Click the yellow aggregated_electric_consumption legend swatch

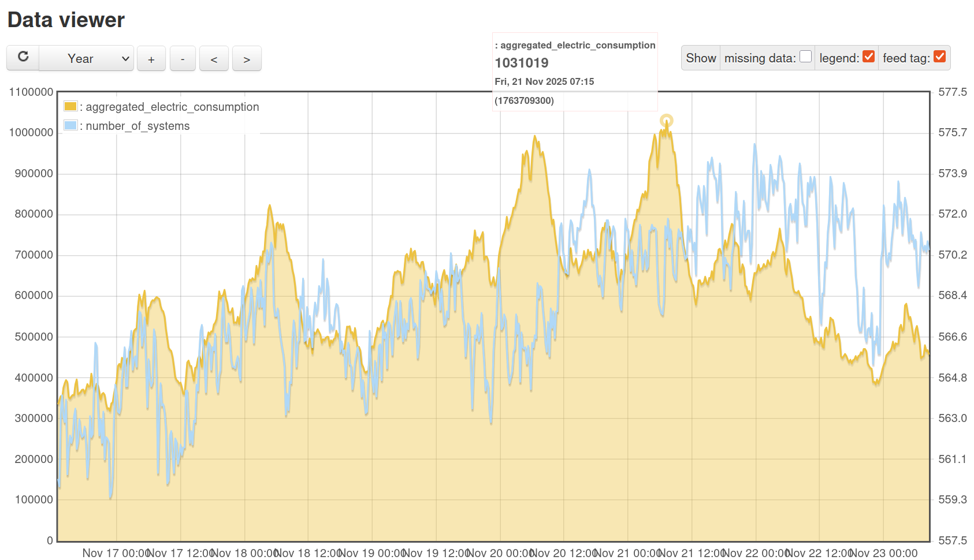70,106
